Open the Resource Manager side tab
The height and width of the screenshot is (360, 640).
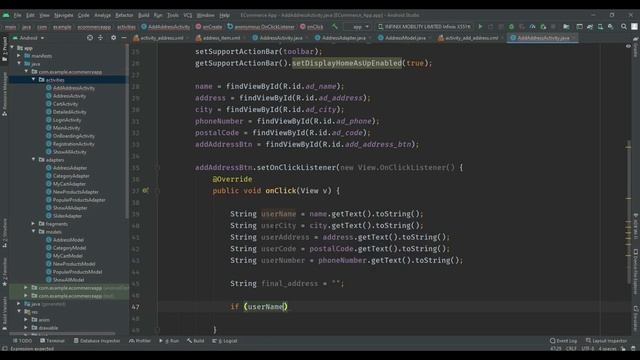click(4, 93)
